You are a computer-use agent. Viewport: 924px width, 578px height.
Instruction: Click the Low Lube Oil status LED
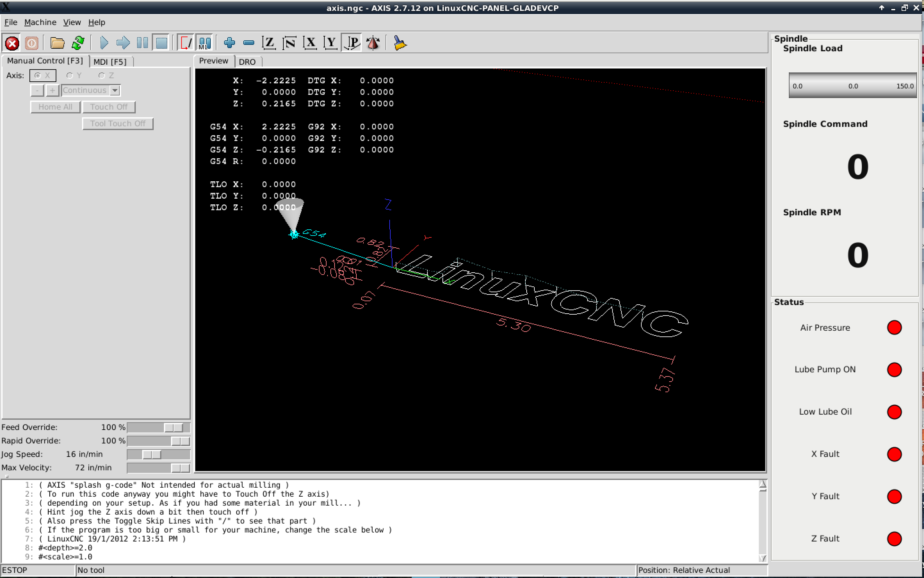pyautogui.click(x=894, y=412)
